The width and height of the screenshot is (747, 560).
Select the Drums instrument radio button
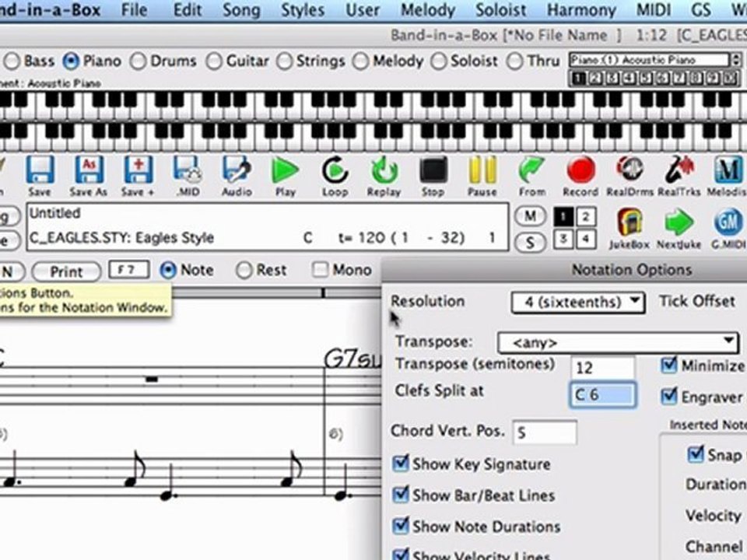[x=139, y=61]
